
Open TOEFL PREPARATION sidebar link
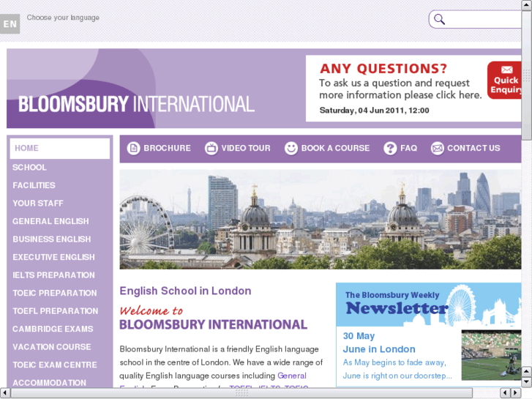pyautogui.click(x=56, y=311)
